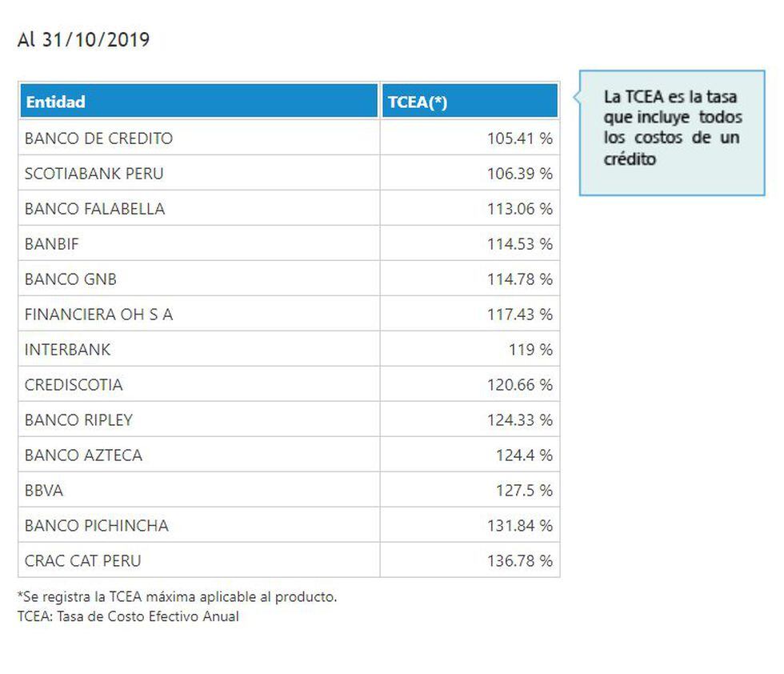Select BANCO FALABELLA in the table
Viewport: 784px width, 674px height.
click(94, 209)
